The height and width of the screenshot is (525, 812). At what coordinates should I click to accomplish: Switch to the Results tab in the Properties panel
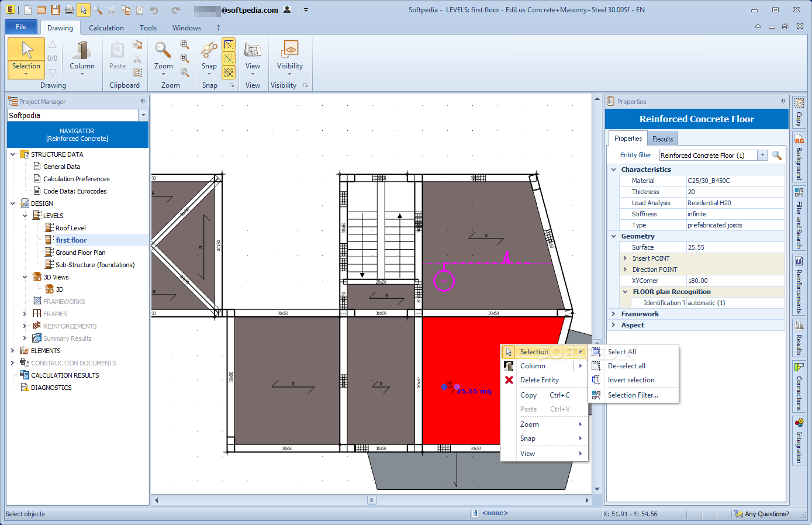point(662,139)
